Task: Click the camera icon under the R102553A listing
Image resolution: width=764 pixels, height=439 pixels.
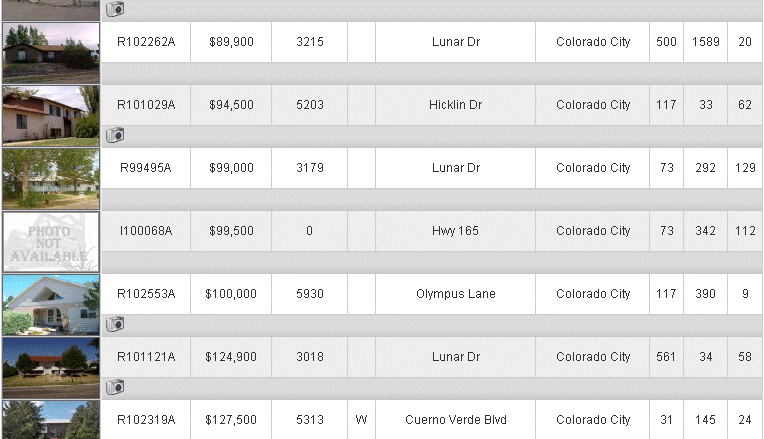Action: tap(115, 324)
